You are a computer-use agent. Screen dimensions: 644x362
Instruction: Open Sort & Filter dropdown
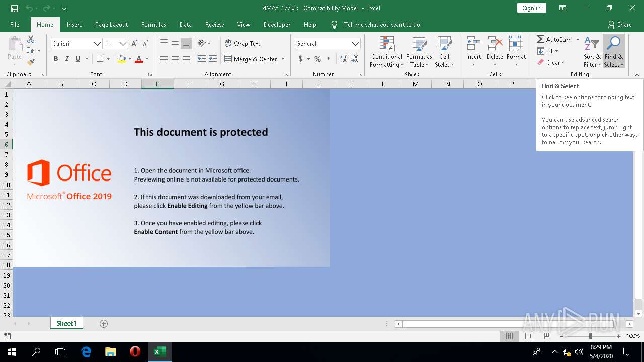592,52
